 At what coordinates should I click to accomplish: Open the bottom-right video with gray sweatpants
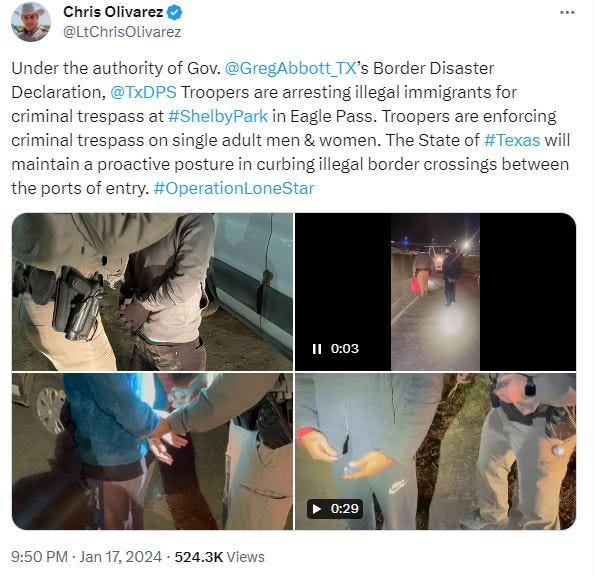436,451
